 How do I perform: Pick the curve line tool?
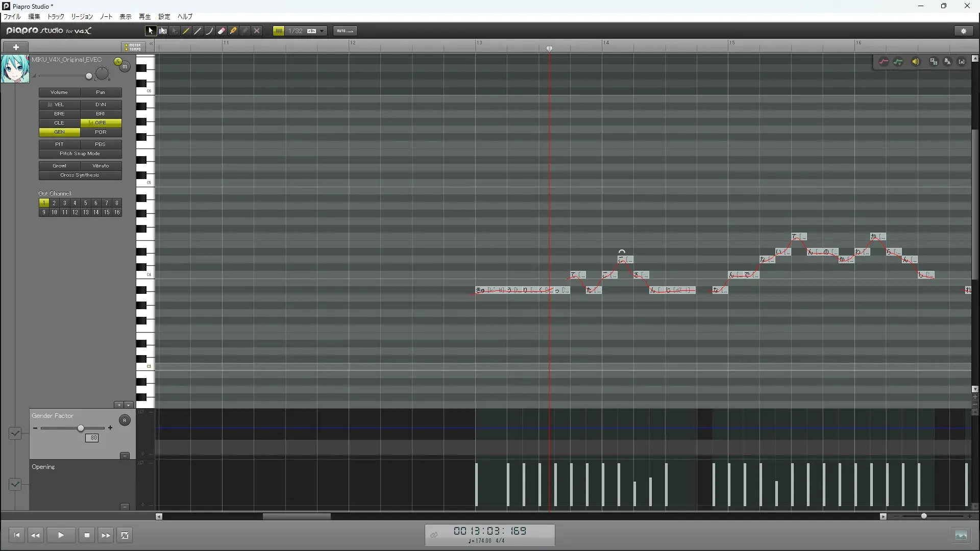(210, 31)
